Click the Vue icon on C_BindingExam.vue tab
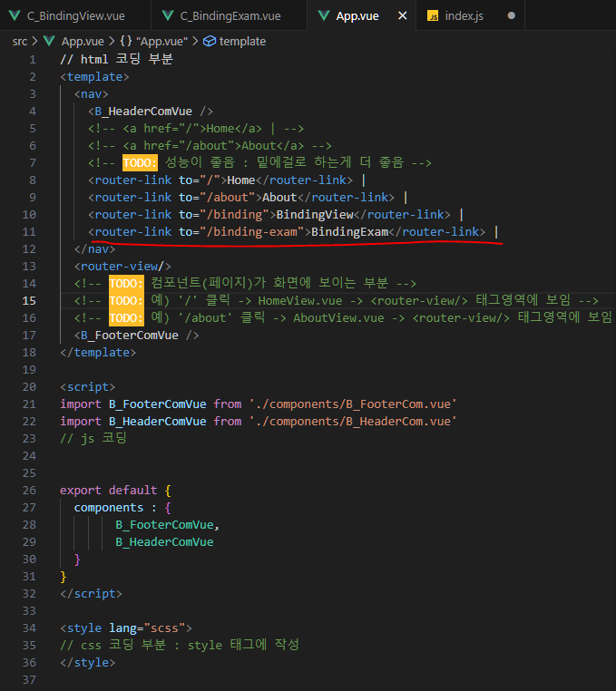 168,15
